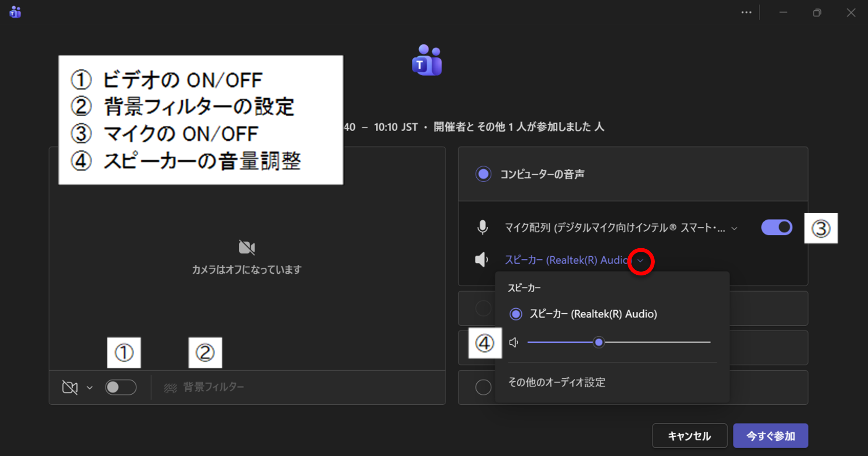Image resolution: width=868 pixels, height=456 pixels.
Task: Open その他のオーディオ設定 menu entry
Action: (x=556, y=382)
